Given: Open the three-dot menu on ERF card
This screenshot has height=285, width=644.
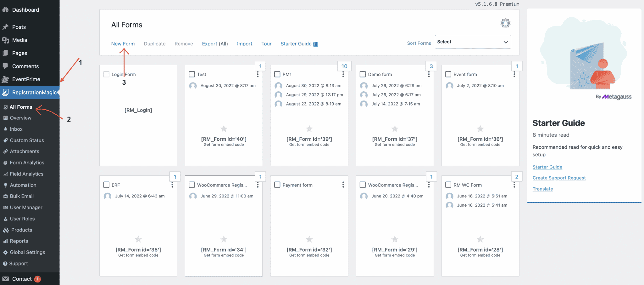Looking at the screenshot, I should [172, 185].
